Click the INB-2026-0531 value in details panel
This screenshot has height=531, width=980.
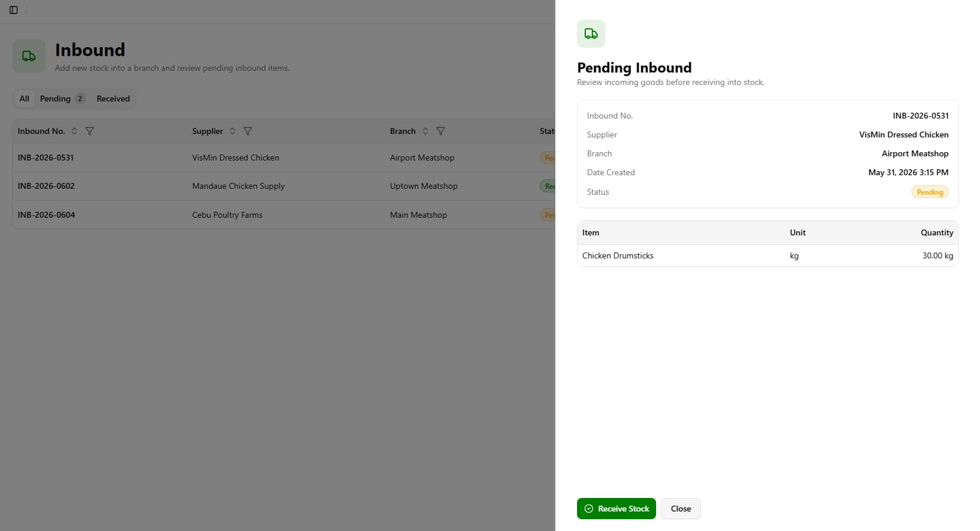tap(920, 116)
